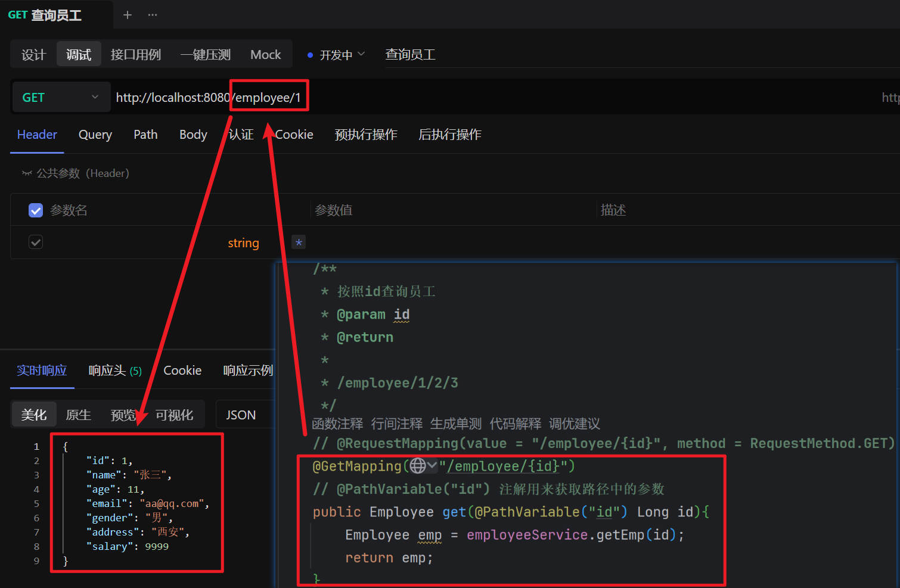
Task: Click the required asterisk marker beside string
Action: tap(299, 242)
